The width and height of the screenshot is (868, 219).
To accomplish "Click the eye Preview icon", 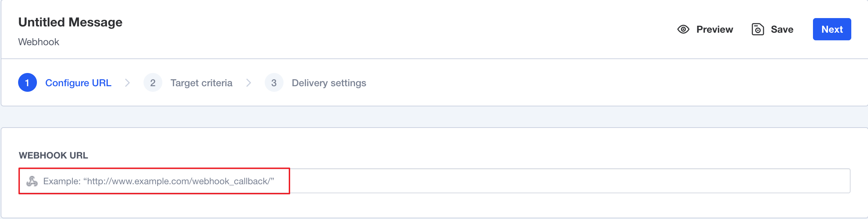I will coord(683,29).
